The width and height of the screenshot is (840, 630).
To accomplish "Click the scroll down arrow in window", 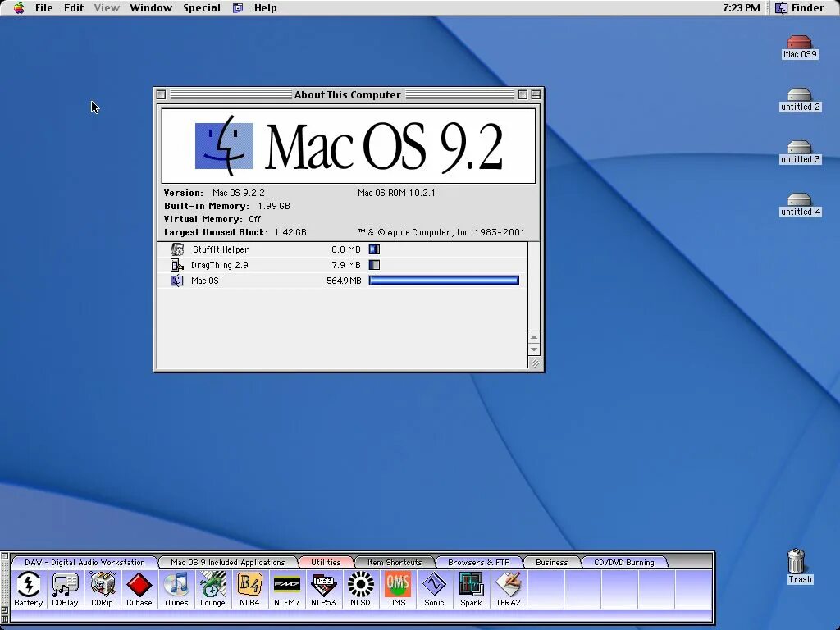I will click(533, 349).
